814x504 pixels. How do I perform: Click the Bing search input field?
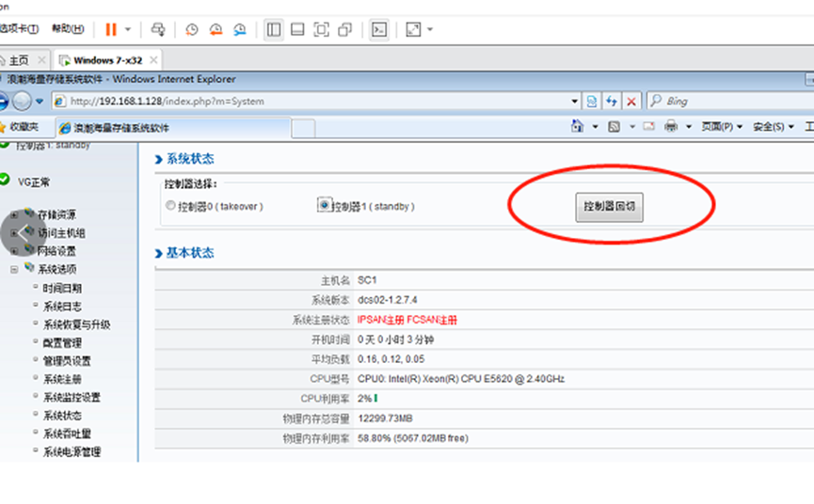tap(734, 101)
